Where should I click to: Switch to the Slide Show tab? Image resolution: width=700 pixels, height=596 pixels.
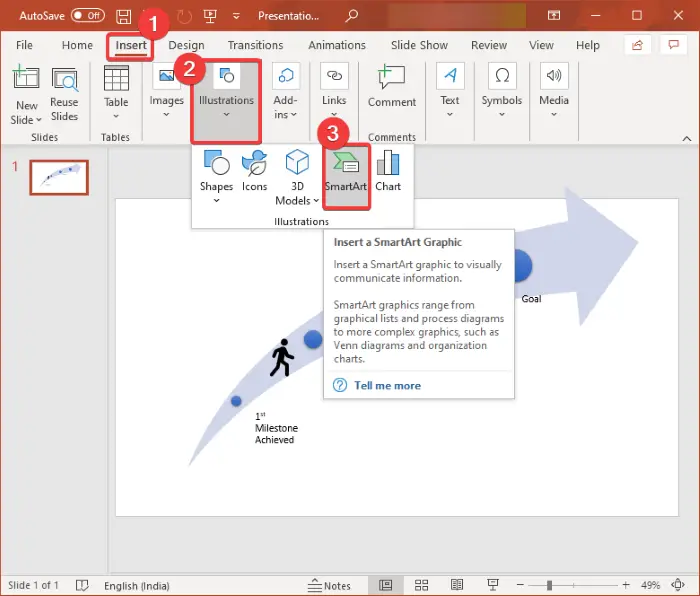click(x=419, y=45)
